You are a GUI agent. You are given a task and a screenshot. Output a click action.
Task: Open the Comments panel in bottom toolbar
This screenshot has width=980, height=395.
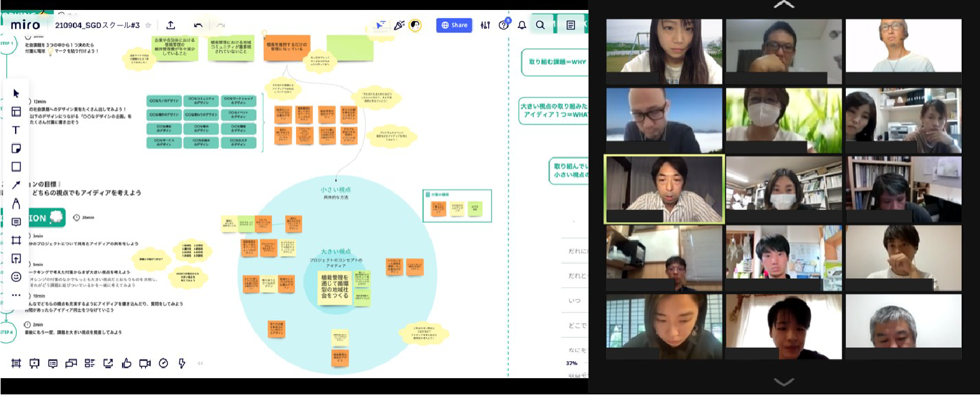(x=53, y=363)
